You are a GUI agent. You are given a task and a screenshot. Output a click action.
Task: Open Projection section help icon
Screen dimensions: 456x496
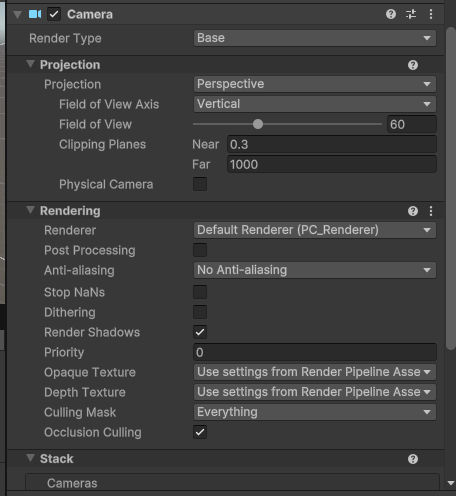click(x=413, y=65)
